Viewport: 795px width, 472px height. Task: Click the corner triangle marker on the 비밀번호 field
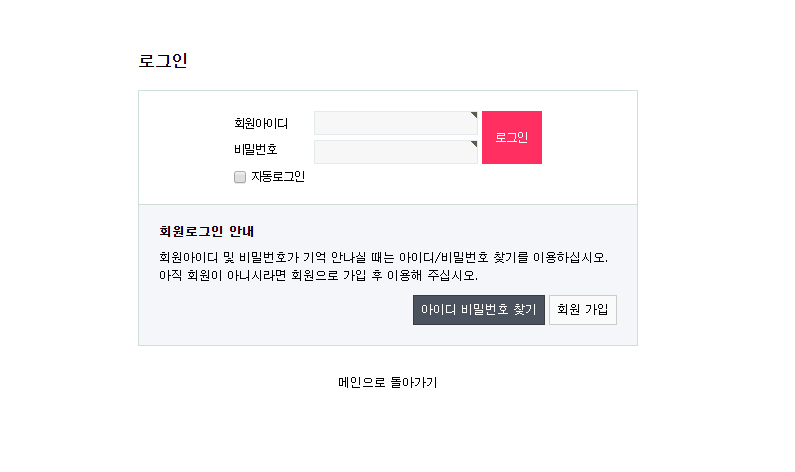point(475,143)
